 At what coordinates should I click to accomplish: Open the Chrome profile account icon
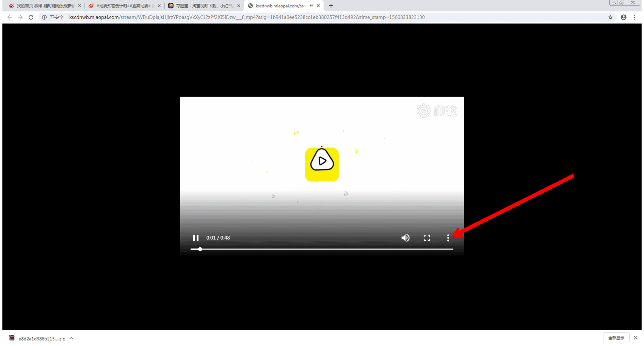click(x=623, y=17)
